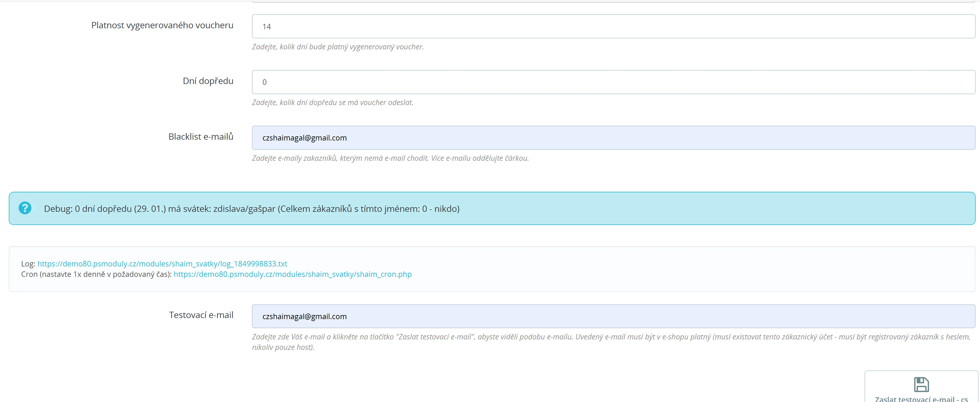980x402 pixels.
Task: Open the log_1849998833.txt log link
Action: click(x=162, y=264)
